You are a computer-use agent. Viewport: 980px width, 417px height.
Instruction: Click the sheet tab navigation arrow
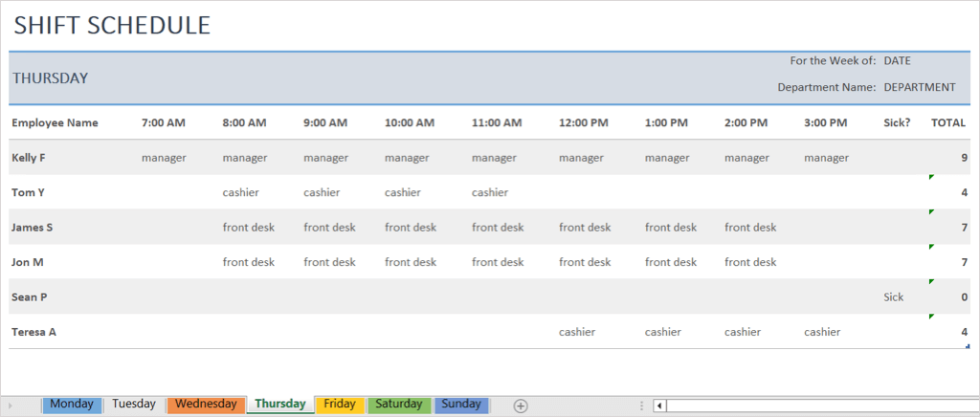(x=11, y=405)
